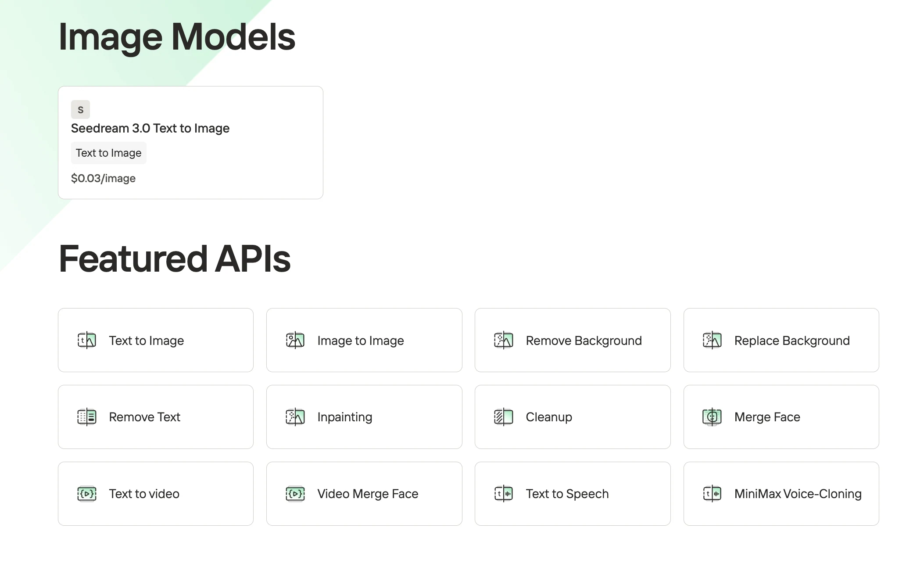The height and width of the screenshot is (567, 924).
Task: Click the Text to video icon
Action: pos(87,494)
